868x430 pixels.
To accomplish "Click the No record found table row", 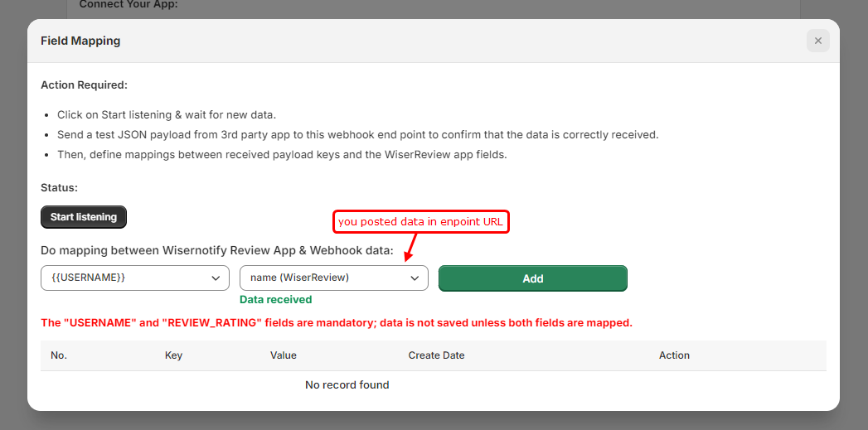I will (347, 384).
